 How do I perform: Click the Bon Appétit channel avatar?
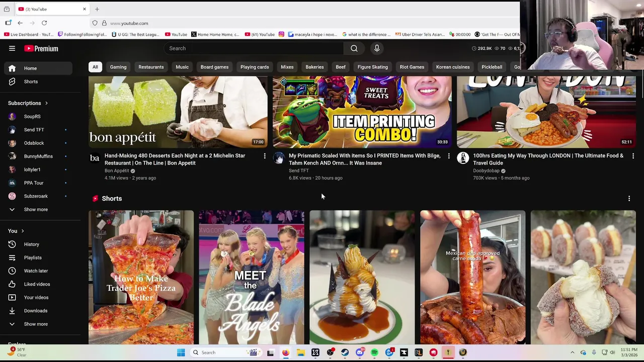click(95, 158)
